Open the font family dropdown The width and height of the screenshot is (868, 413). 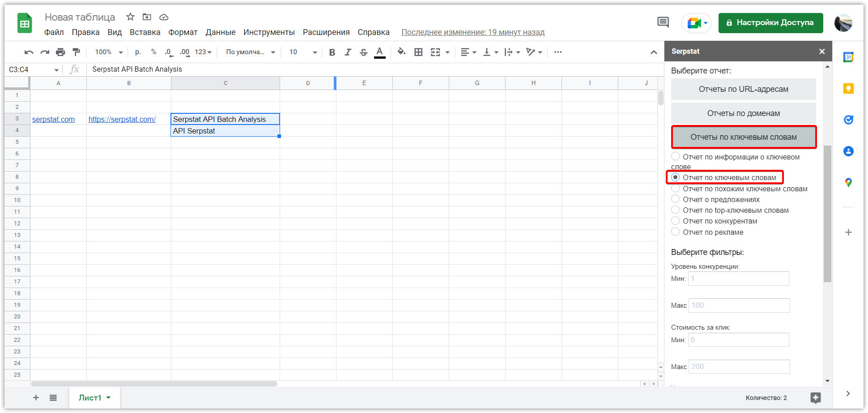pyautogui.click(x=251, y=52)
